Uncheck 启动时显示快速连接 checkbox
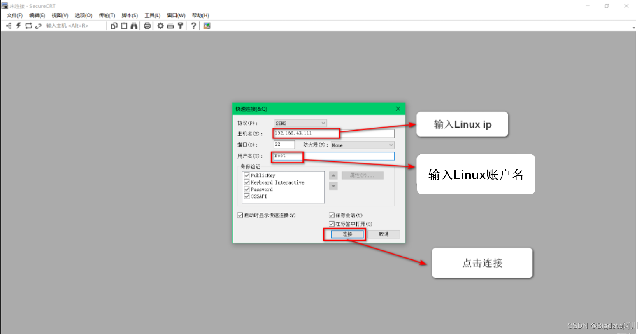 coord(240,215)
